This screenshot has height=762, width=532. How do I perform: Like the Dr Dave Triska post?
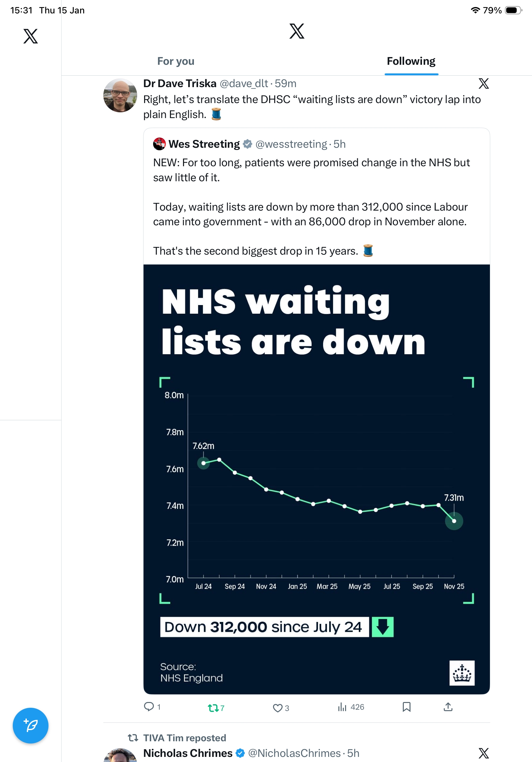click(x=277, y=708)
